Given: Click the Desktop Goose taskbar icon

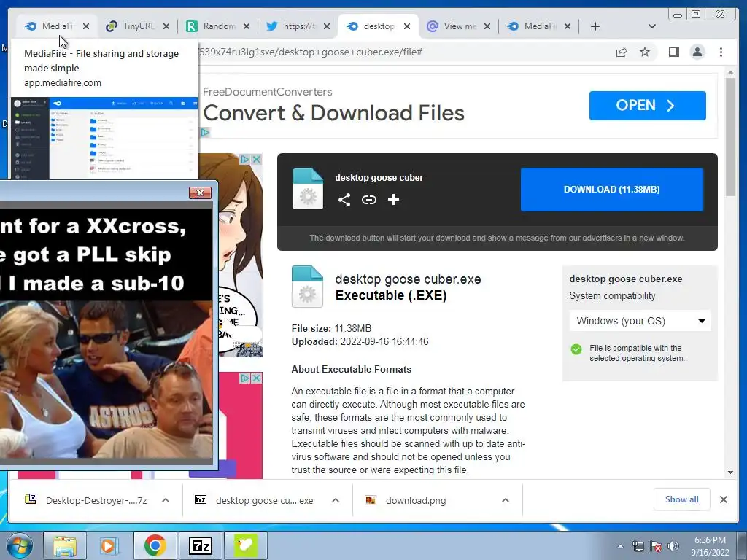Looking at the screenshot, I should [x=245, y=545].
